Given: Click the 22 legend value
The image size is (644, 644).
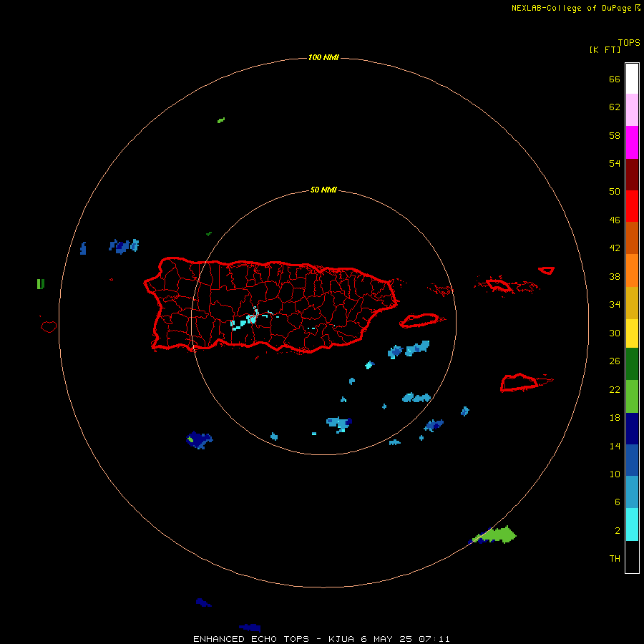Looking at the screenshot, I should click(615, 389).
